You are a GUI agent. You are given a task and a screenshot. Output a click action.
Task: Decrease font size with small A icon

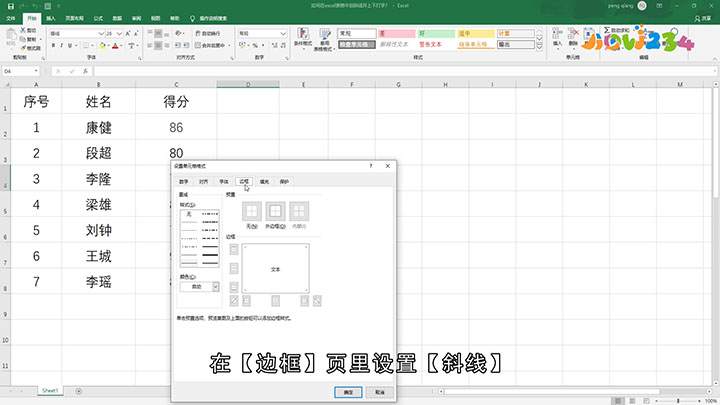tap(136, 34)
